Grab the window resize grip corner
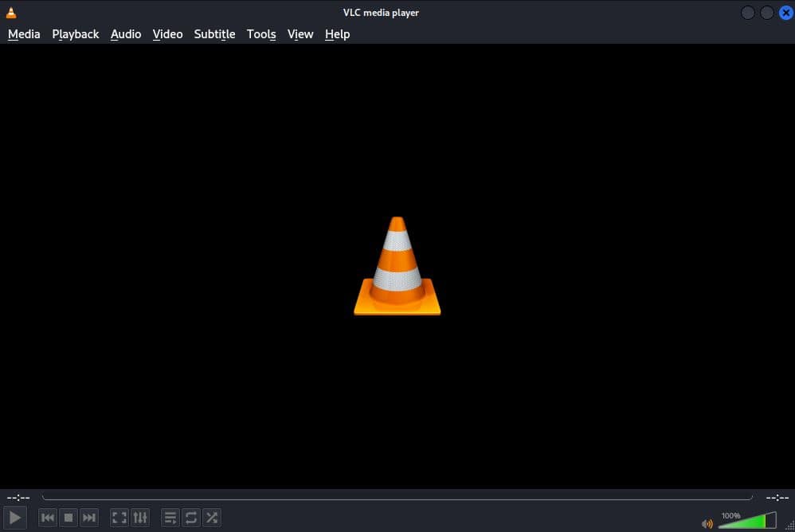 (x=790, y=526)
